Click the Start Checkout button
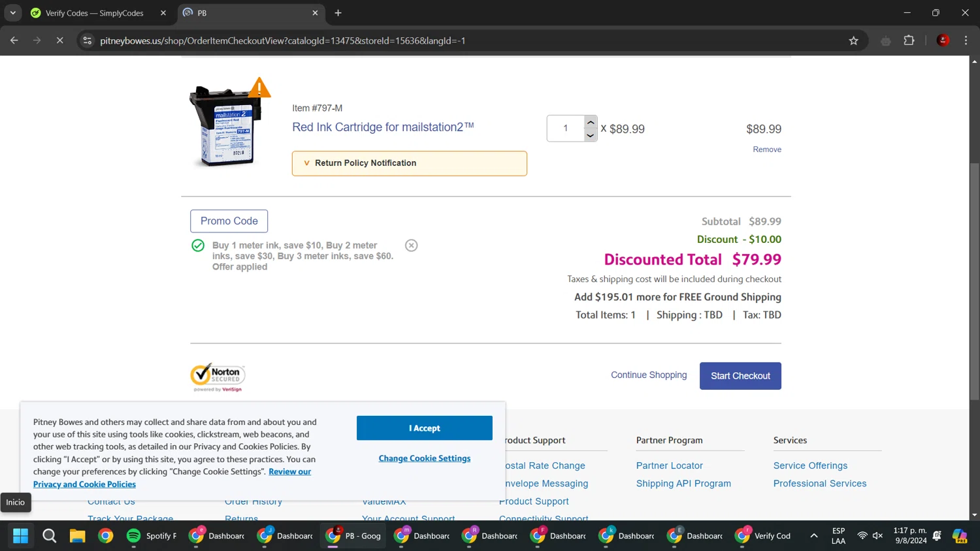The image size is (980, 551). pyautogui.click(x=740, y=376)
